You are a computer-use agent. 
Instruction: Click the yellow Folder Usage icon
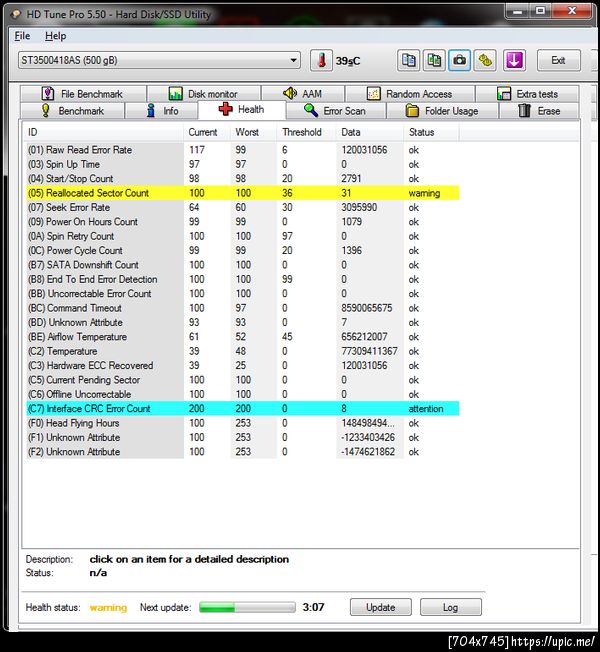[x=412, y=111]
